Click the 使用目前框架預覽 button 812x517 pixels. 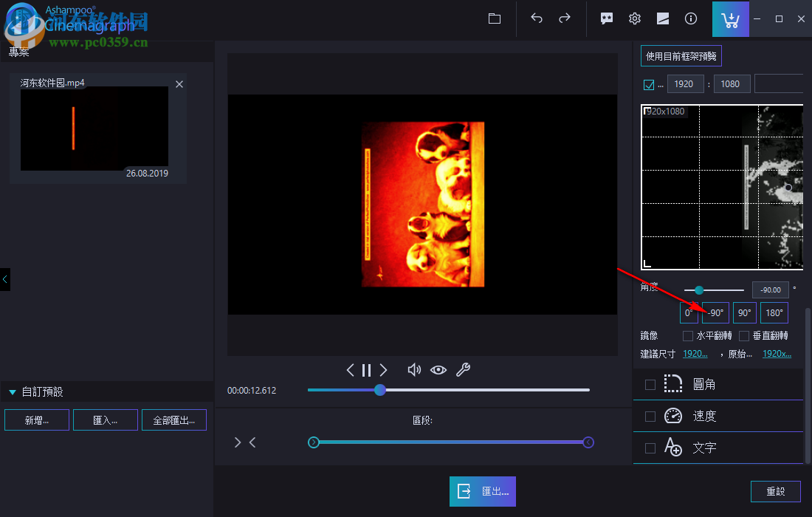680,55
